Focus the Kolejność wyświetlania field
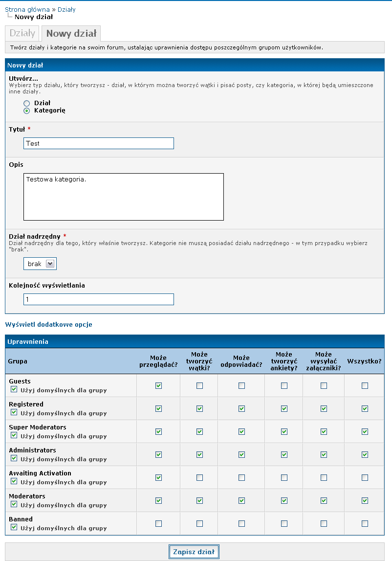This screenshot has height=561, width=392. pyautogui.click(x=99, y=299)
